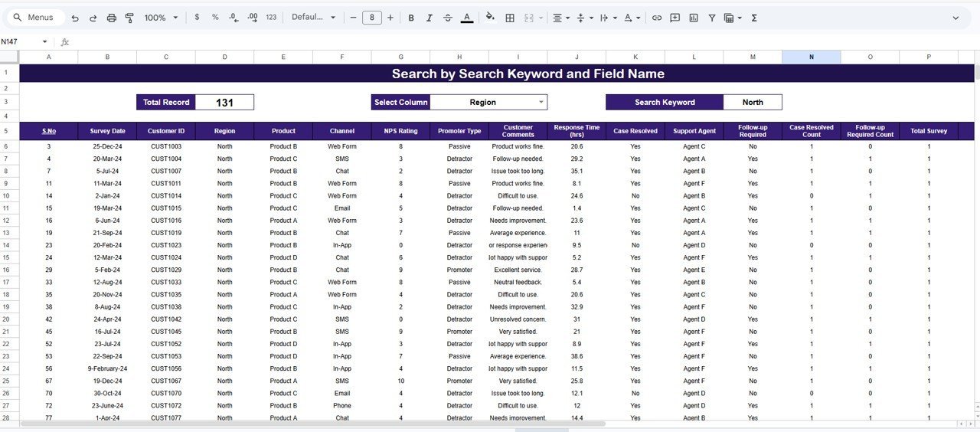Open the zoom level 100% dropdown
Screen dimensions: 980x432
point(161,18)
